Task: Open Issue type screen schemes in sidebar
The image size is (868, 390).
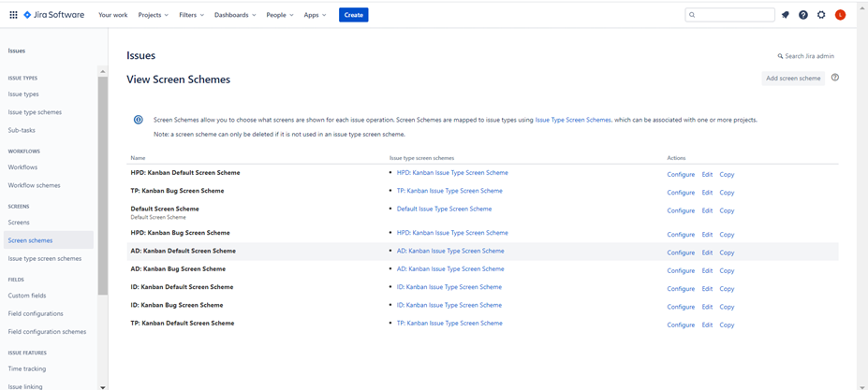Action: (x=45, y=258)
